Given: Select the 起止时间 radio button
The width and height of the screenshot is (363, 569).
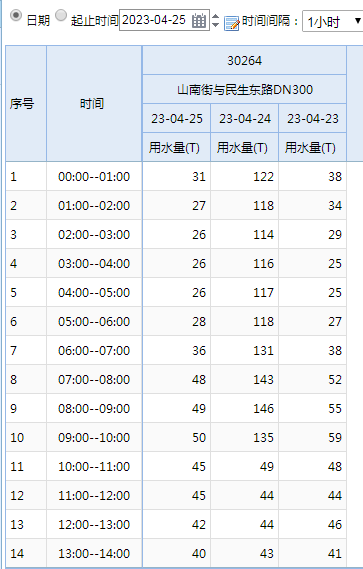Looking at the screenshot, I should (61, 15).
